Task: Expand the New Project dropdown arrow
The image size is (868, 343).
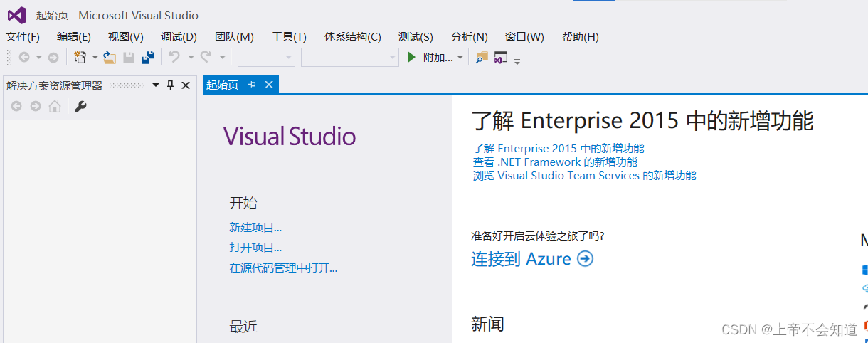Action: (95, 58)
